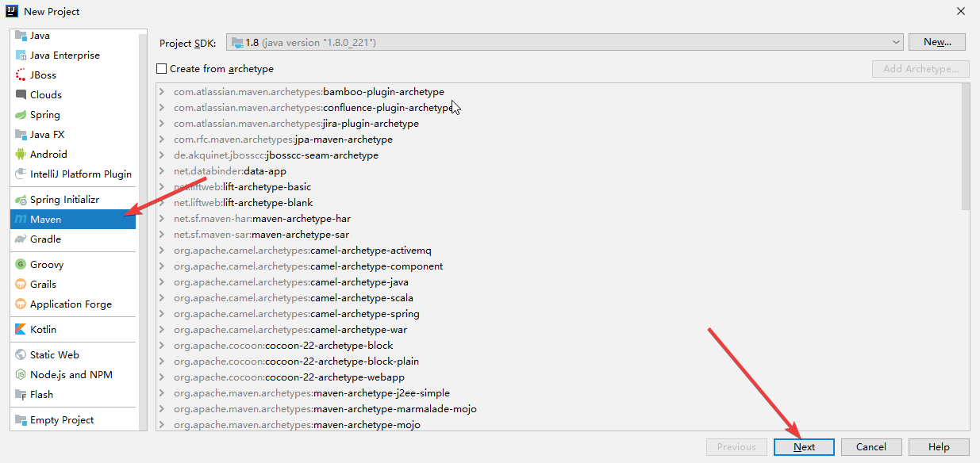
Task: Close the New Project dialog
Action: click(x=961, y=11)
